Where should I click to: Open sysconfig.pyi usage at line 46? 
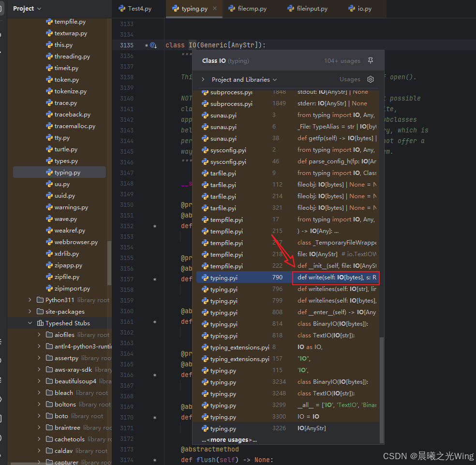[x=288, y=161]
